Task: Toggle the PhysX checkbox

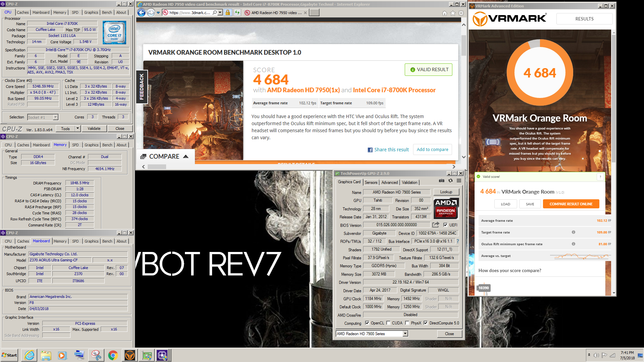Action: [407, 323]
